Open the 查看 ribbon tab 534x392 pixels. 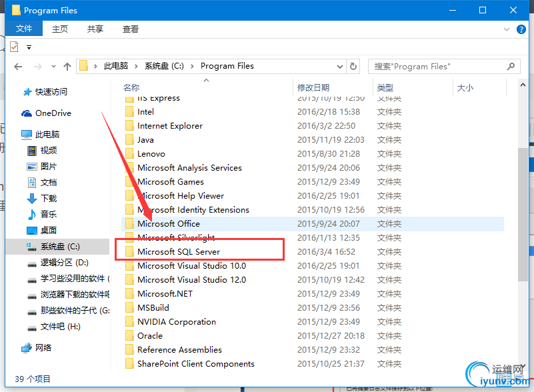tap(131, 29)
